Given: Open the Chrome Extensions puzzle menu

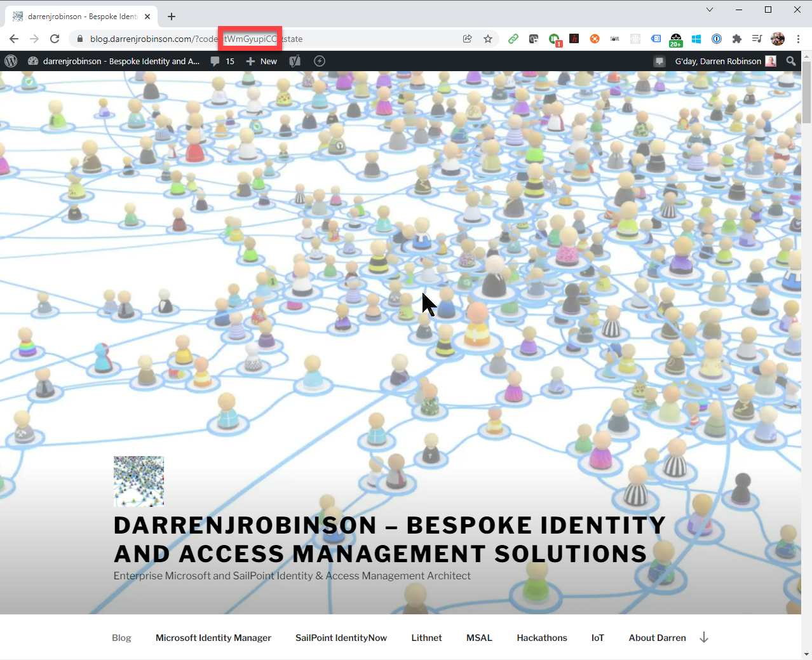Looking at the screenshot, I should pos(736,39).
